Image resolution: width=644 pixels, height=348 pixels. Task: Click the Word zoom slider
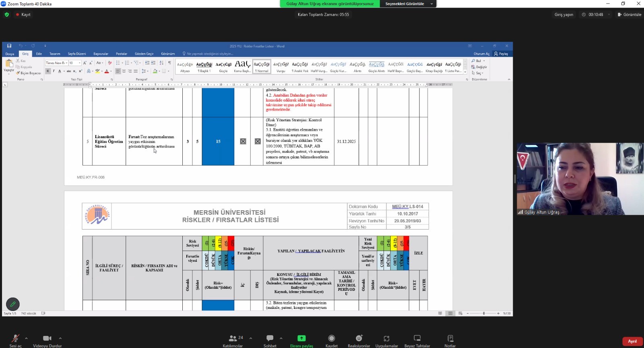483,313
